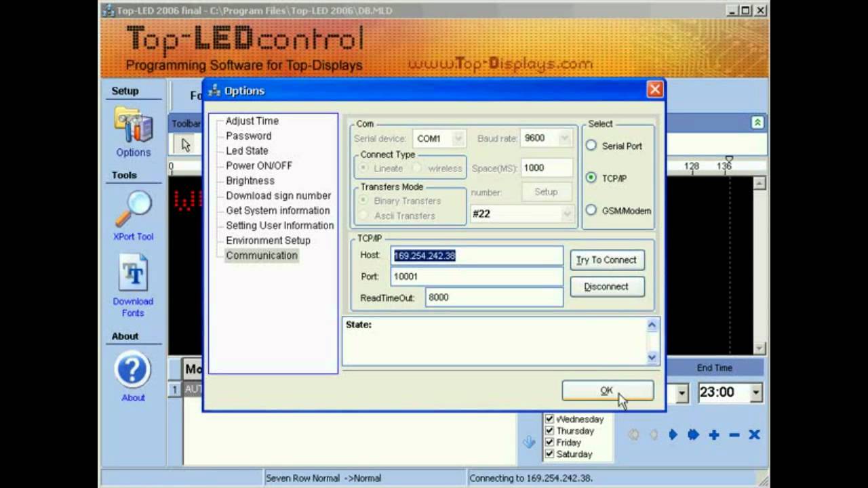The width and height of the screenshot is (868, 488).
Task: Confirm the dialog with OK button
Action: coord(608,390)
